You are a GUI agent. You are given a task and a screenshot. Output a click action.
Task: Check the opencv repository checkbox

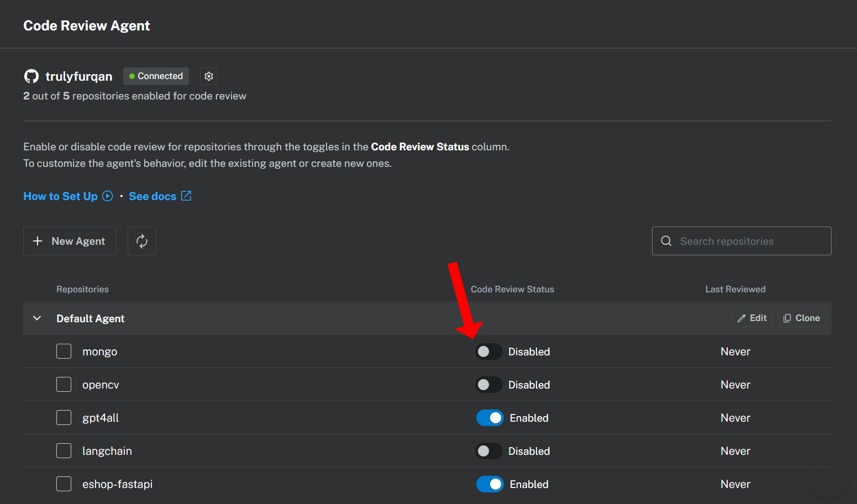tap(64, 385)
